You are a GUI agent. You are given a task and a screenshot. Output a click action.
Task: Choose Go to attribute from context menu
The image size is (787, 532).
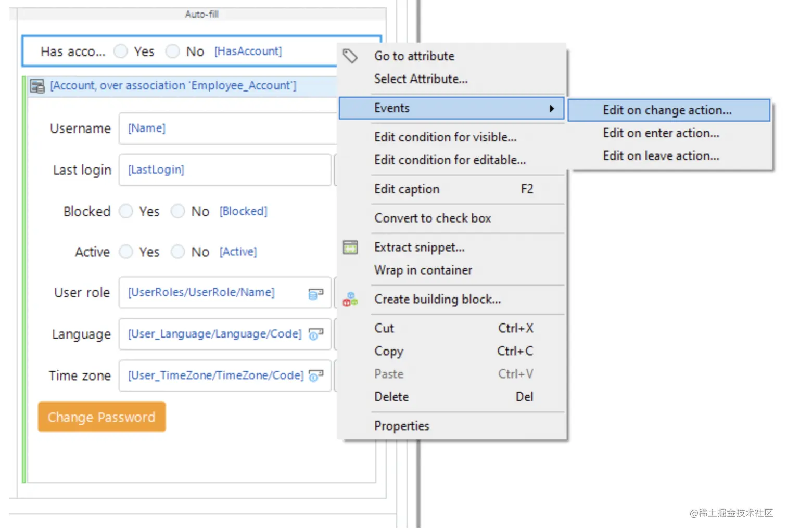452,56
